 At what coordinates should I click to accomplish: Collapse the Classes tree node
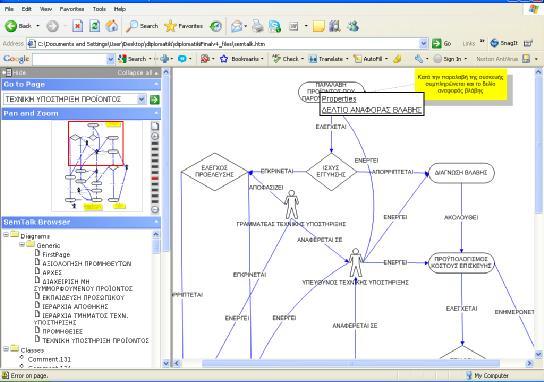[x=6, y=349]
